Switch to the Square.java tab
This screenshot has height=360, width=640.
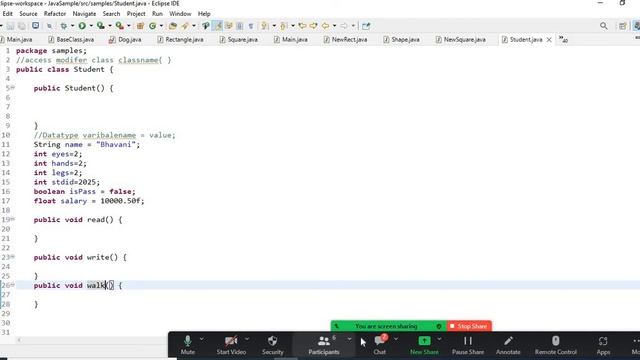(239, 39)
